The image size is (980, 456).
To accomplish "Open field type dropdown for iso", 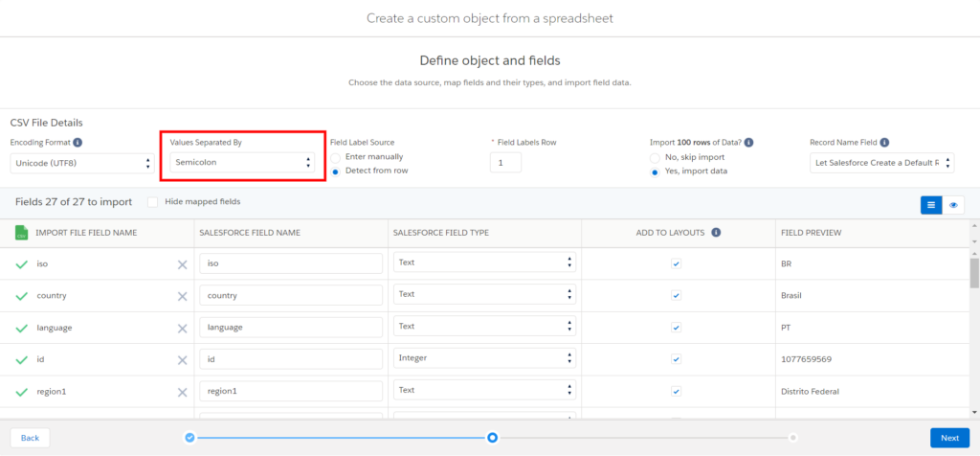I will (x=484, y=262).
